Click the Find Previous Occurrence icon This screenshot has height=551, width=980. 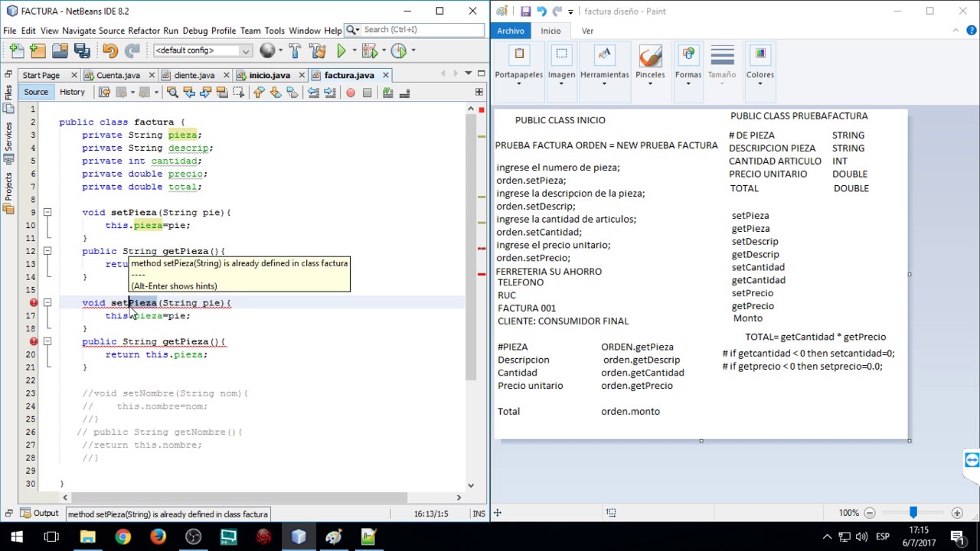(x=189, y=93)
